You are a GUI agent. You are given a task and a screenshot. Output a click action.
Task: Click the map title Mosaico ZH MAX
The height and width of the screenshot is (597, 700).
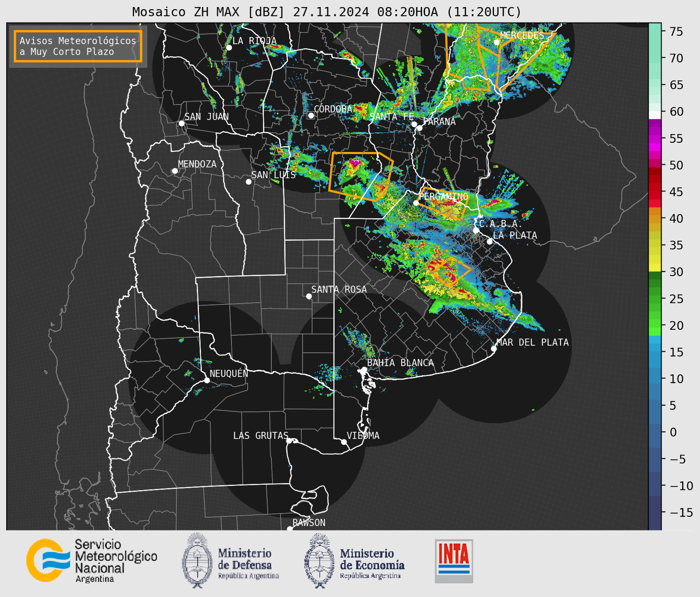point(327,12)
